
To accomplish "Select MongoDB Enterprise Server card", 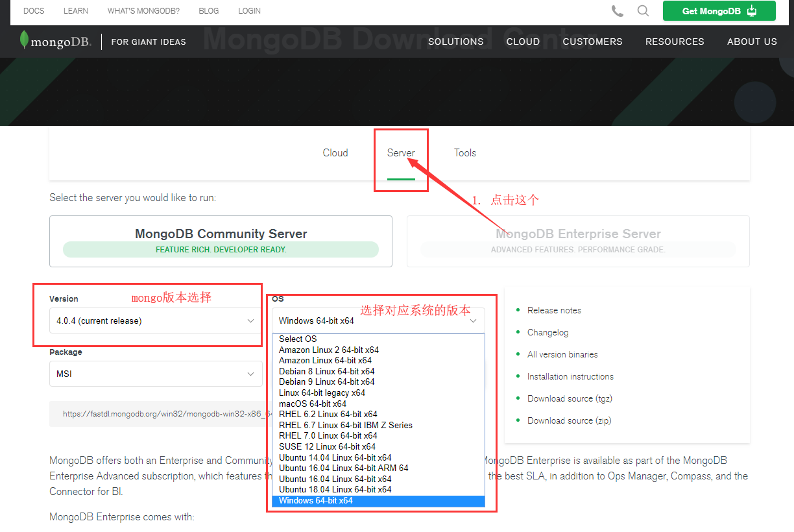I will [578, 241].
